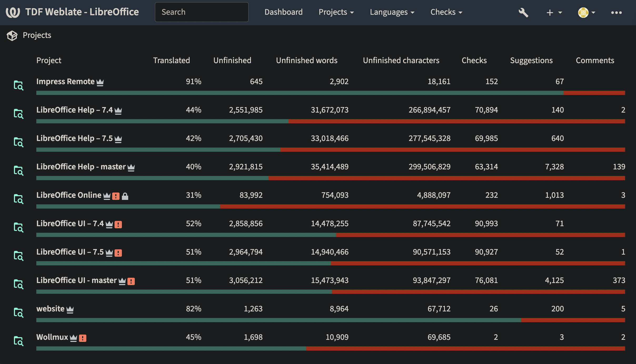Focus the Search input field

(x=202, y=12)
